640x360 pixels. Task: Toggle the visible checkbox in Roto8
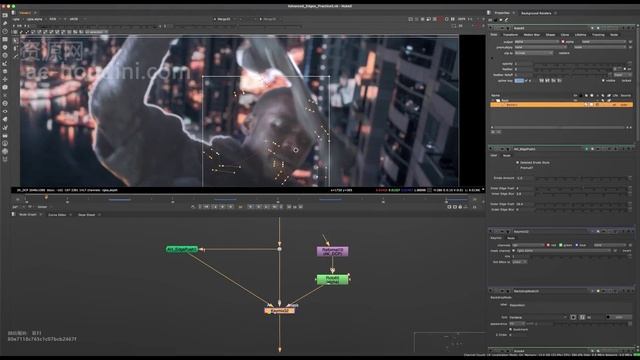click(603, 81)
